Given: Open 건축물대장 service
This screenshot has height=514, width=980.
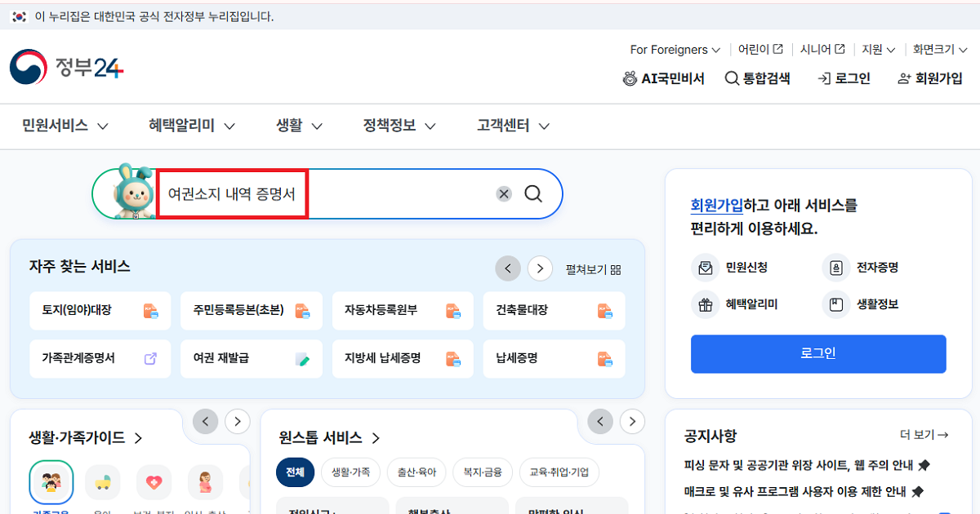Looking at the screenshot, I should point(554,311).
